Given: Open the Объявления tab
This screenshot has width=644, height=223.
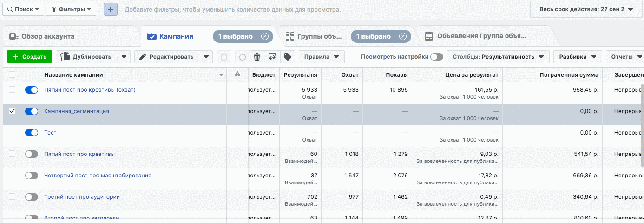Looking at the screenshot, I should 482,36.
